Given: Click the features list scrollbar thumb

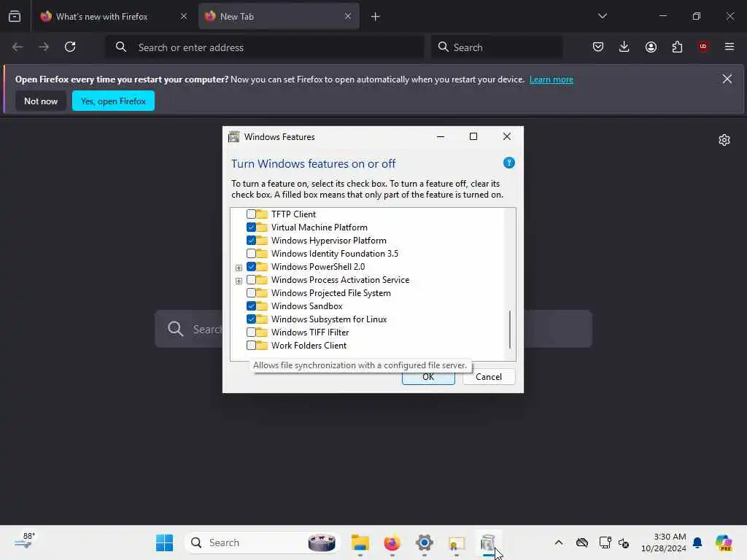Looking at the screenshot, I should pyautogui.click(x=510, y=329).
